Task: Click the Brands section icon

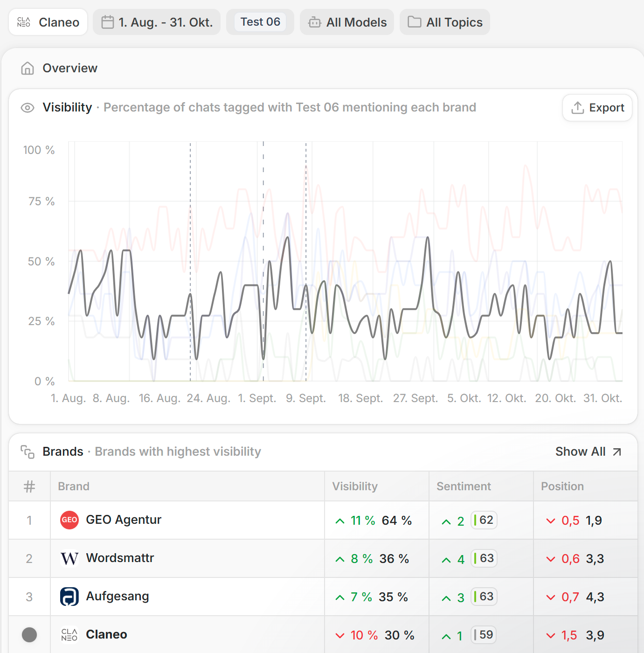Action: pyautogui.click(x=28, y=452)
